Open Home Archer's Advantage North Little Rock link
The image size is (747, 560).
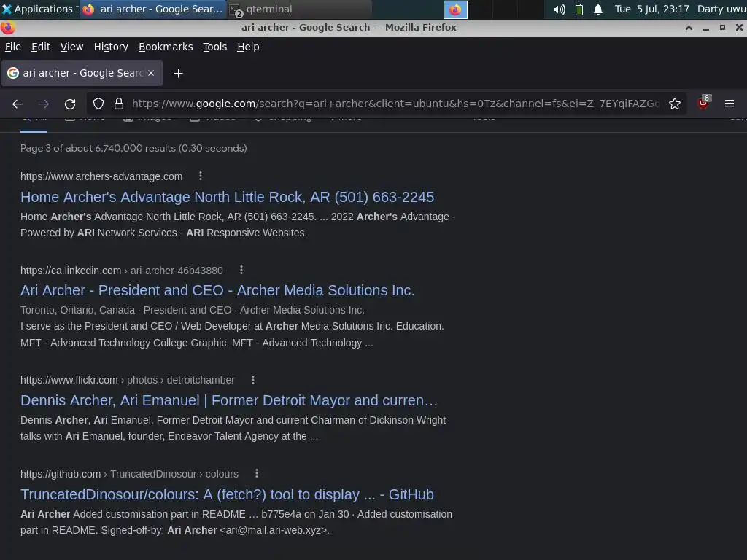[x=228, y=197]
